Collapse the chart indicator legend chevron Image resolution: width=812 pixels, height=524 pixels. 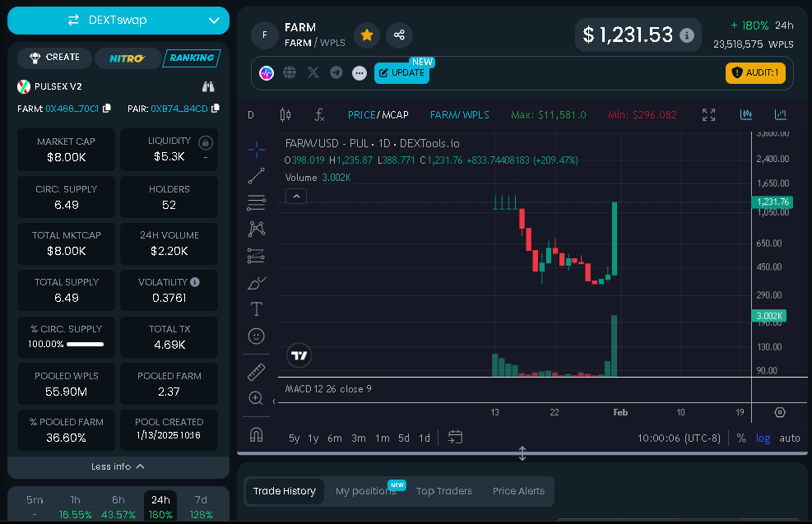[x=296, y=197]
